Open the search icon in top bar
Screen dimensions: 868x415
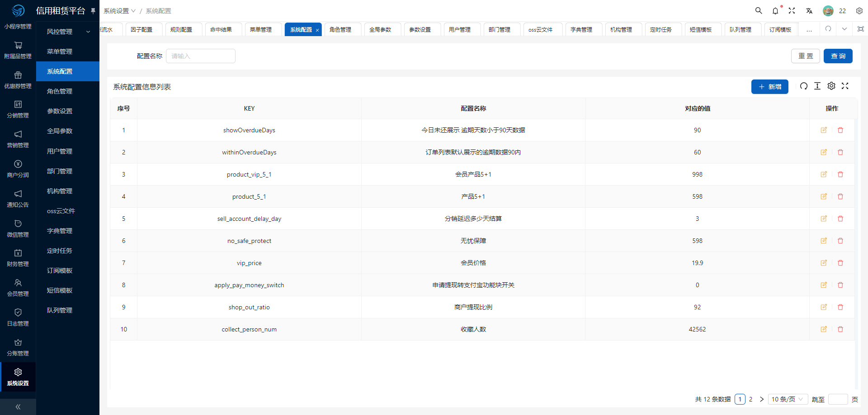pos(759,10)
